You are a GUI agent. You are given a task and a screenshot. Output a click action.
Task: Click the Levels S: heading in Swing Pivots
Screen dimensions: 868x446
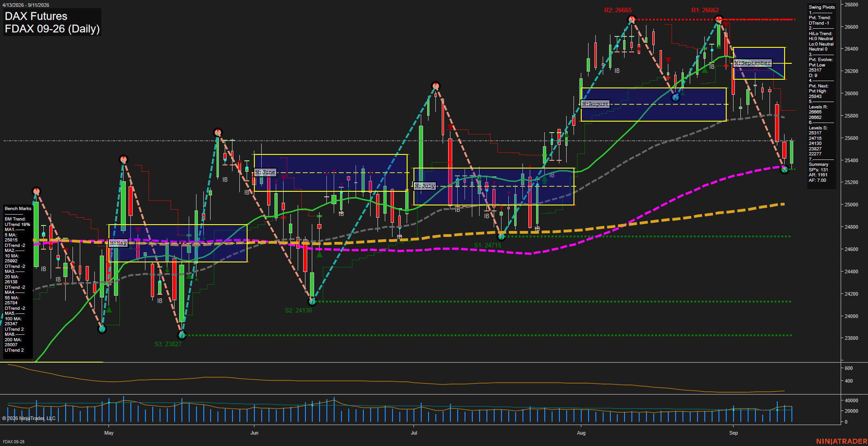tap(818, 128)
